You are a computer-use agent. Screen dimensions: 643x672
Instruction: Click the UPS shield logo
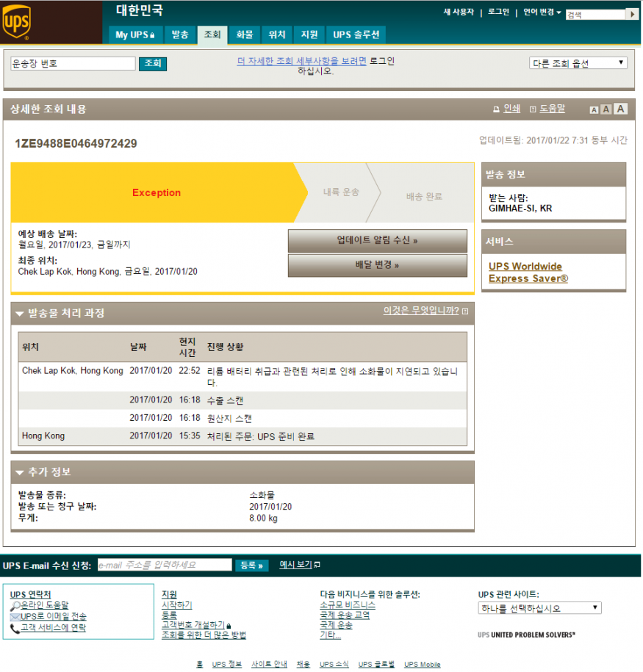[17, 21]
